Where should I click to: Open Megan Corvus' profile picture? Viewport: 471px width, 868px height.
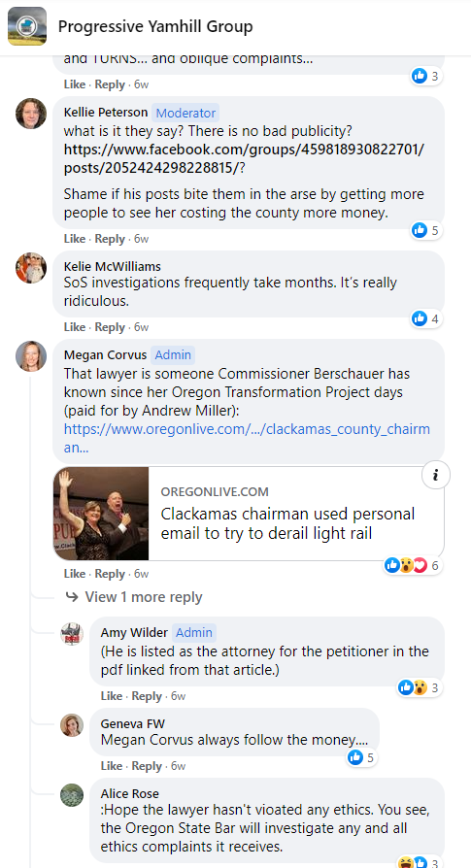tap(31, 356)
